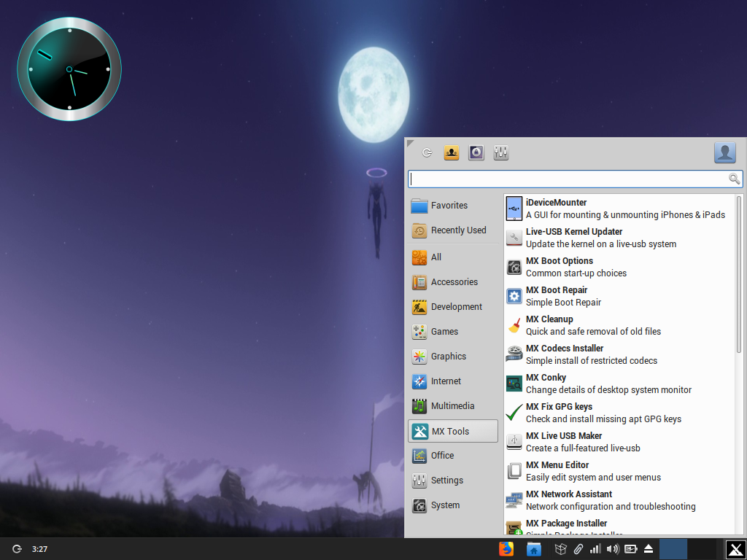Click the Lock Screen icon in the menu
Screen dimensions: 747x560
476,152
